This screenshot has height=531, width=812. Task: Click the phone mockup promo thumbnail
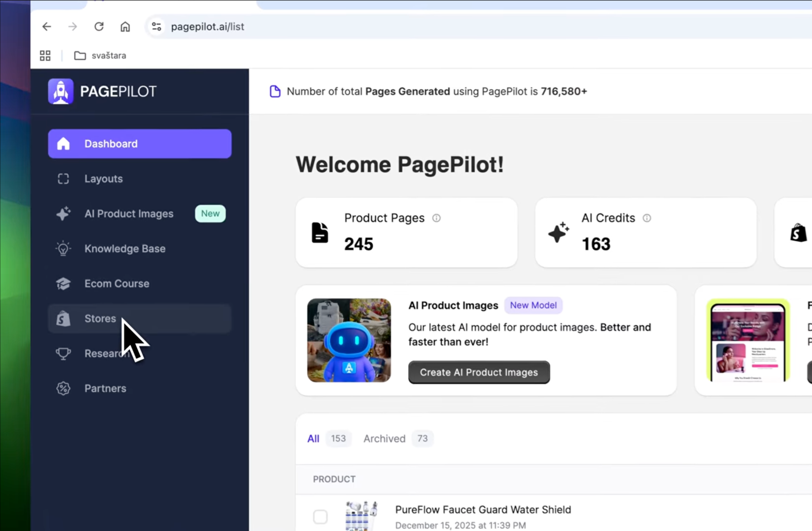click(748, 340)
